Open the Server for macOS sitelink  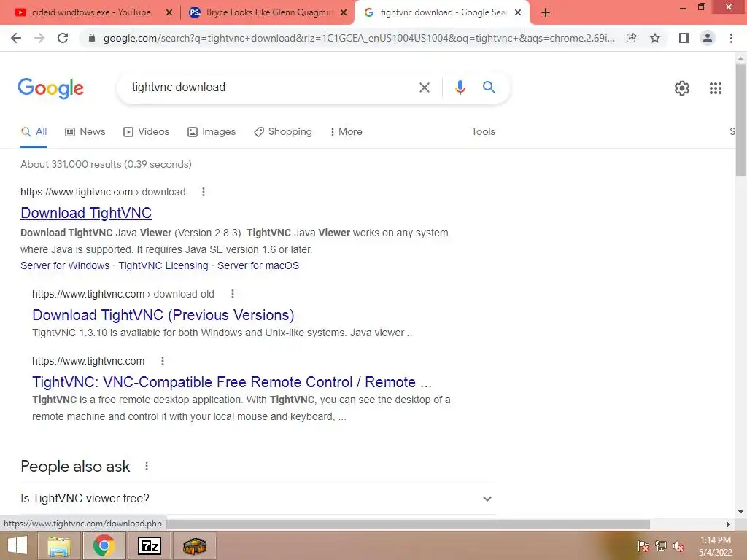pos(258,265)
